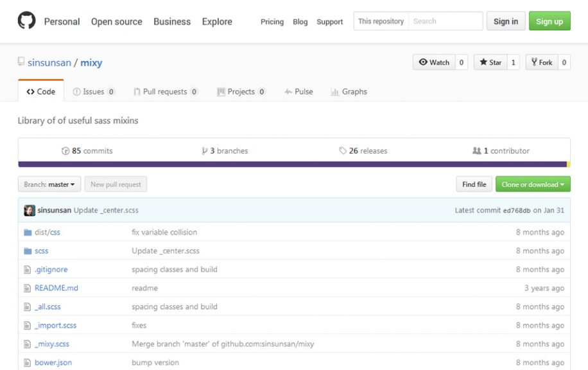Open the 26 releases tag link
The image size is (588, 370).
pos(363,151)
